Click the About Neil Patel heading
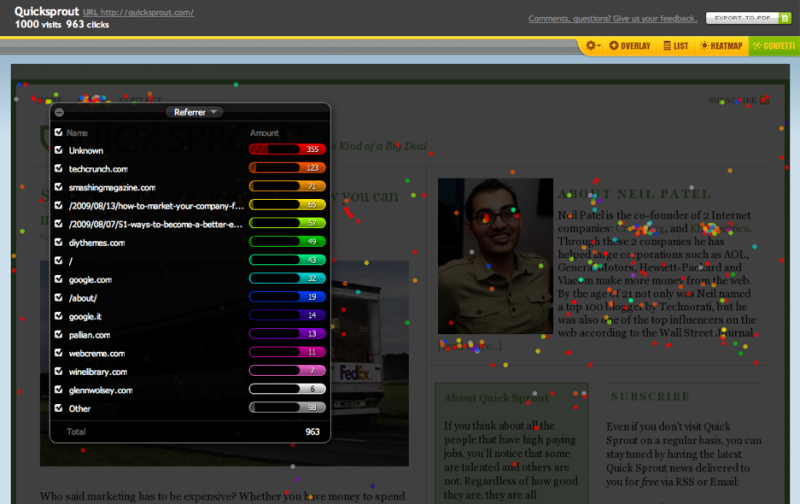Image resolution: width=800 pixels, height=504 pixels. (634, 194)
